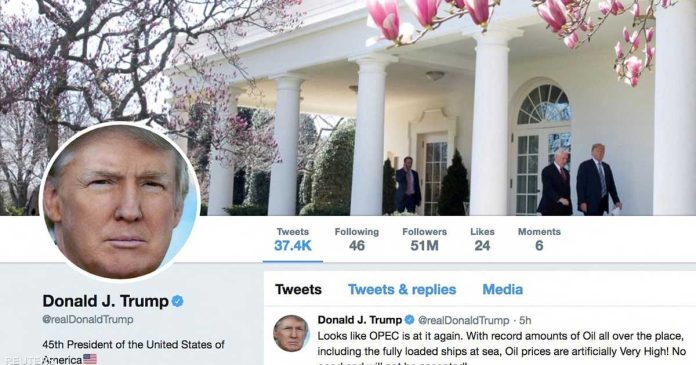Click the US flag emoji in bio
696x365 pixels.
[x=90, y=359]
